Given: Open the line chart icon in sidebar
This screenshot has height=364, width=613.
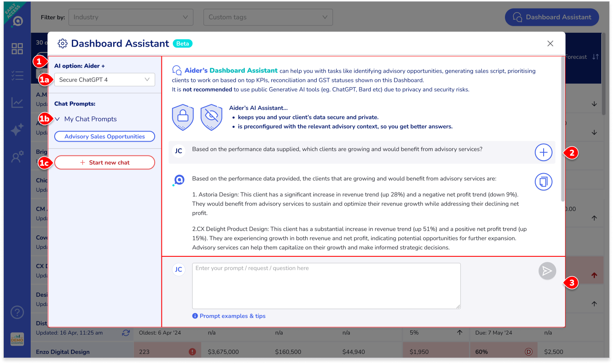Looking at the screenshot, I should point(17,103).
